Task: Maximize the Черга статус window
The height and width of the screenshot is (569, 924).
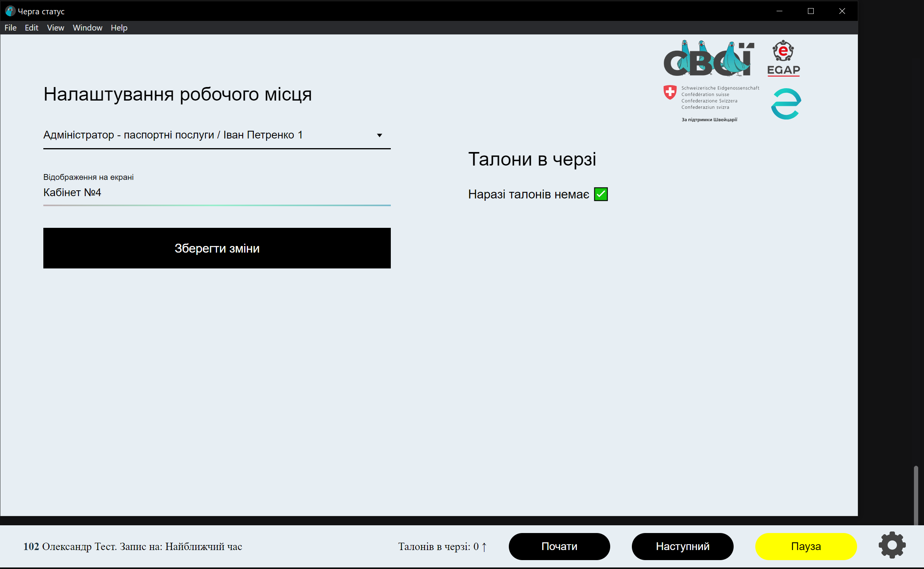Action: 811,11
